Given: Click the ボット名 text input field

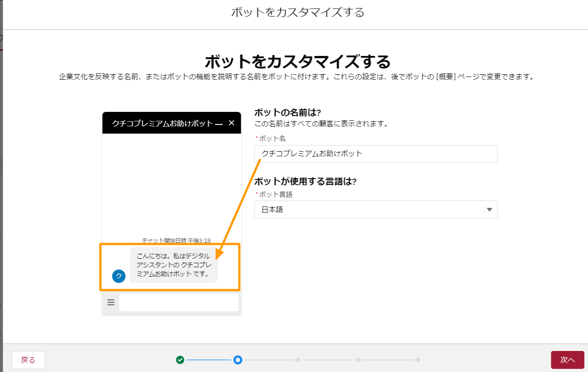Looking at the screenshot, I should [376, 154].
